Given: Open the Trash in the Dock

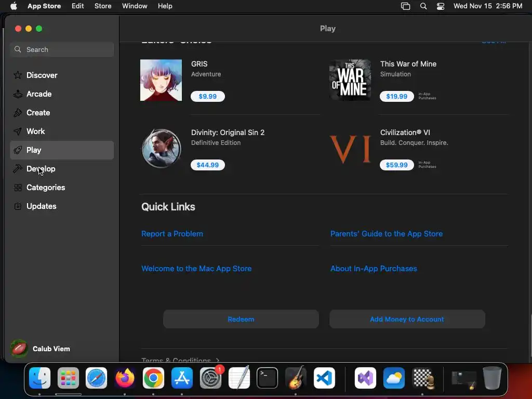Looking at the screenshot, I should tap(492, 378).
